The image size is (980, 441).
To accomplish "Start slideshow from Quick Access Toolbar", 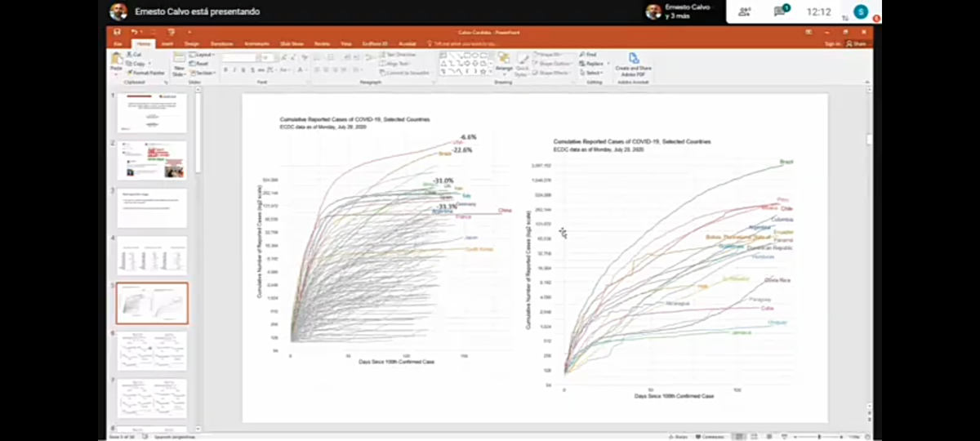I will coord(171,32).
